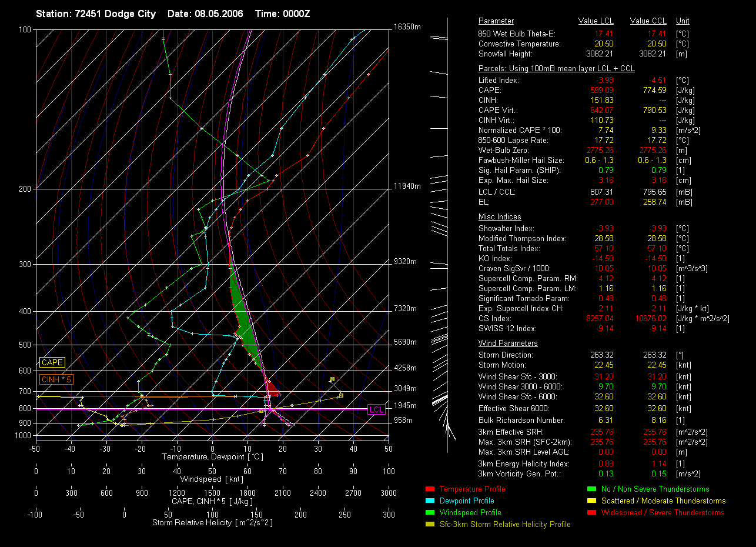Click the red Widespread / Severe Thunderstorms swatch
This screenshot has height=547, width=756.
[591, 513]
